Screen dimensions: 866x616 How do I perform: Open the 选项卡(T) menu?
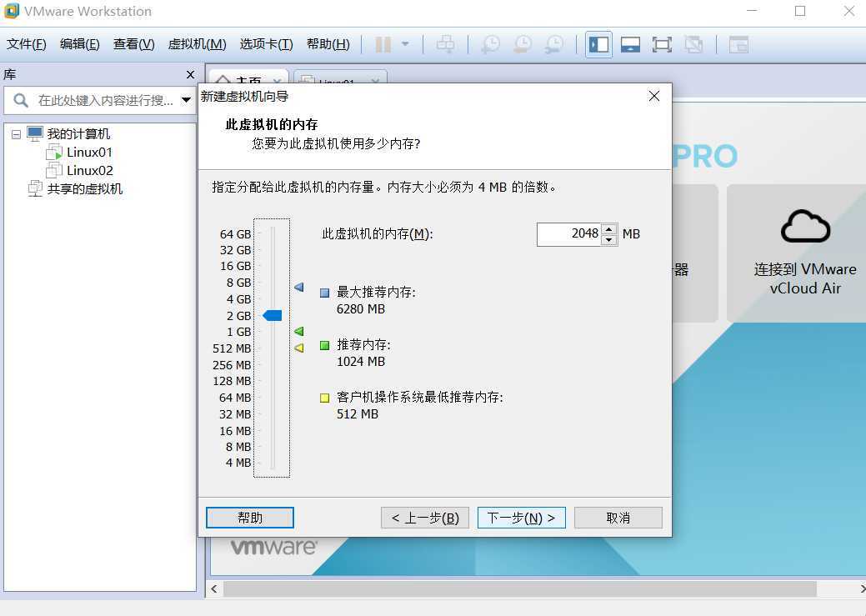[266, 44]
